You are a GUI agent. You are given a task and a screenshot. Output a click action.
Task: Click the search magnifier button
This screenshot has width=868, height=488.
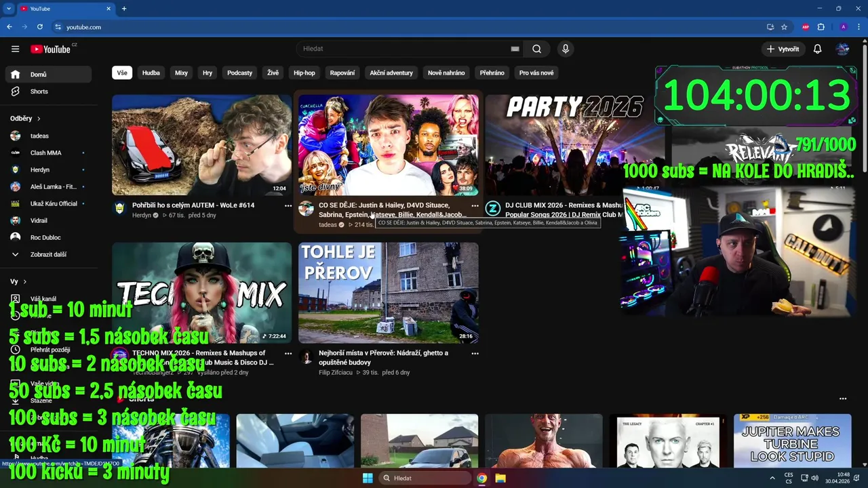pyautogui.click(x=536, y=49)
